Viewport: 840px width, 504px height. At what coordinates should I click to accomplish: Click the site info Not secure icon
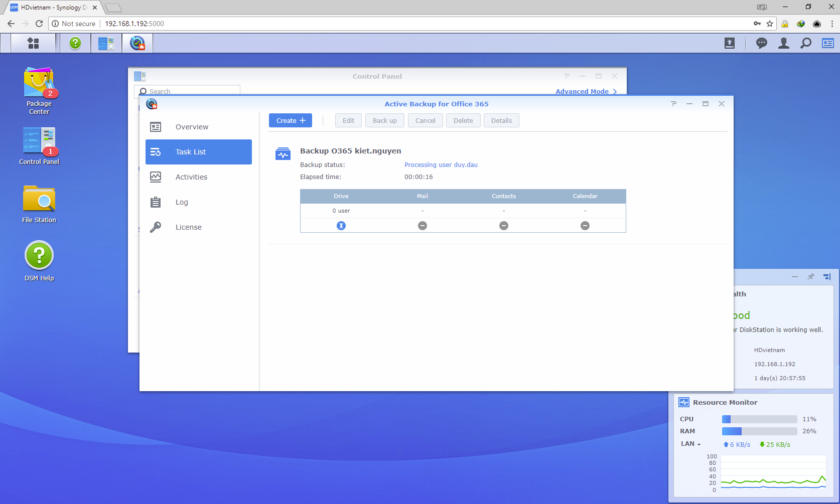coord(55,24)
